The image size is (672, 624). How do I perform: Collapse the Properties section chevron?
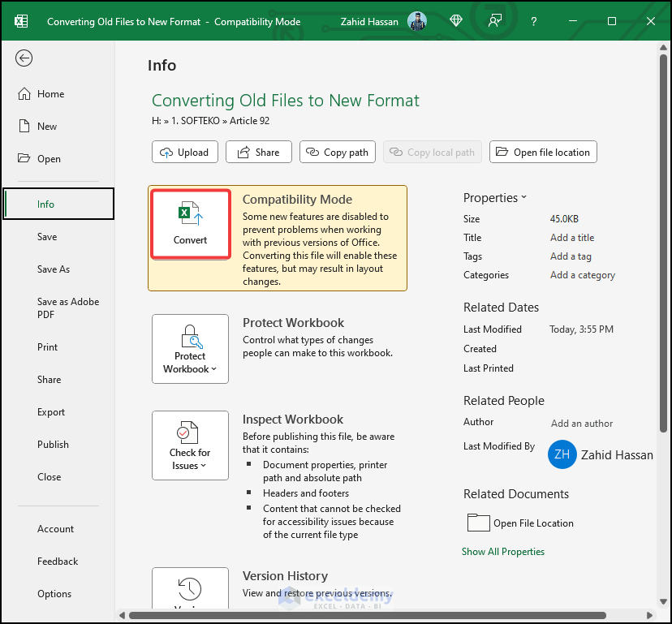point(526,197)
